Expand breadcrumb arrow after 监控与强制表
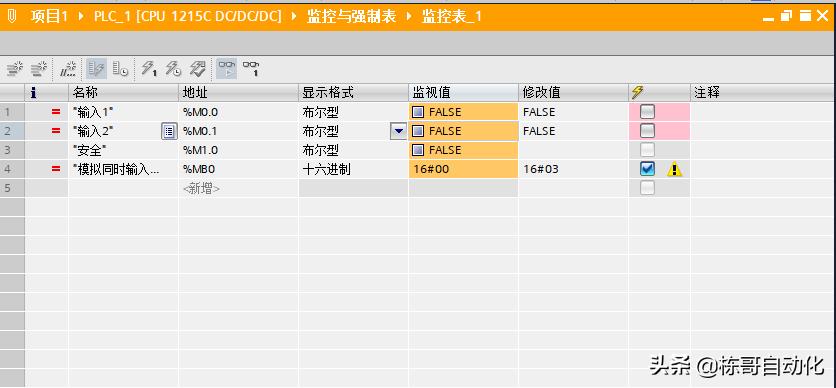Viewport: 836px width, 388px height. point(409,17)
